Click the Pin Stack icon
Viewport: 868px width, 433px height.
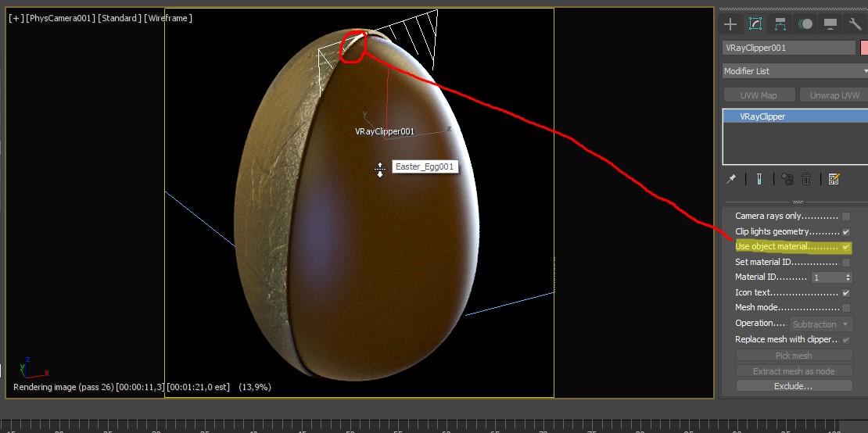[x=731, y=179]
